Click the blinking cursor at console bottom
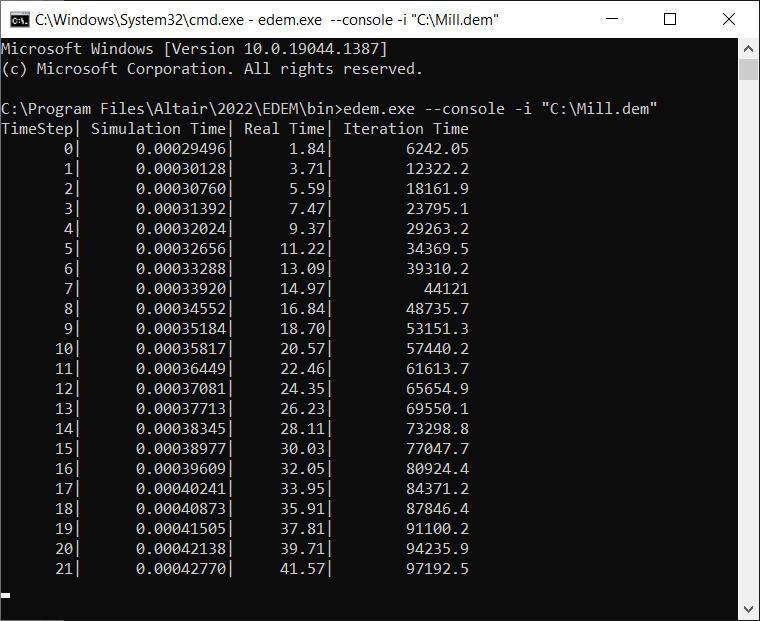 6,596
